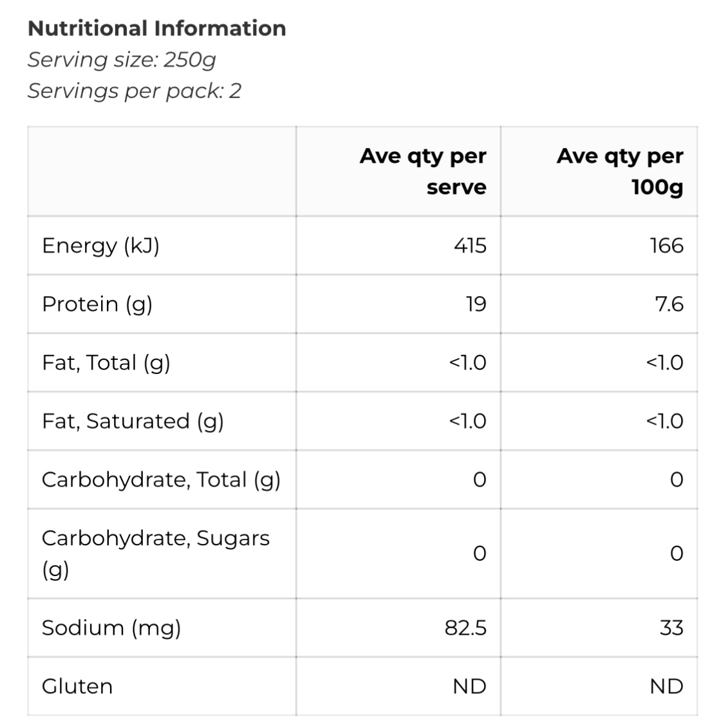Click the 415 energy per serve value
Screen dimensions: 728x728
pyautogui.click(x=470, y=245)
